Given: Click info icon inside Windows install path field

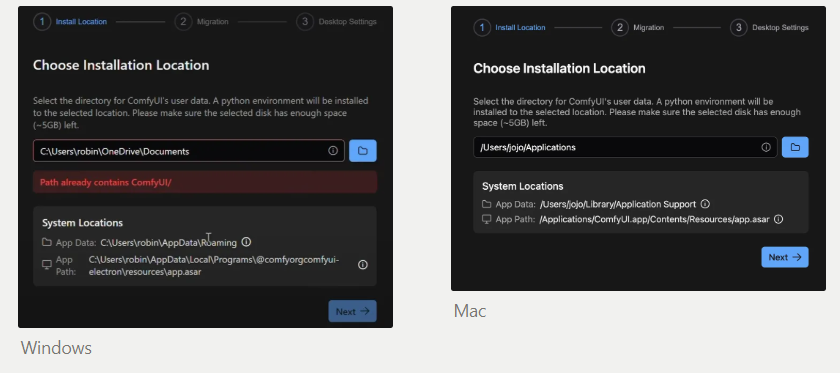Looking at the screenshot, I should coord(333,151).
